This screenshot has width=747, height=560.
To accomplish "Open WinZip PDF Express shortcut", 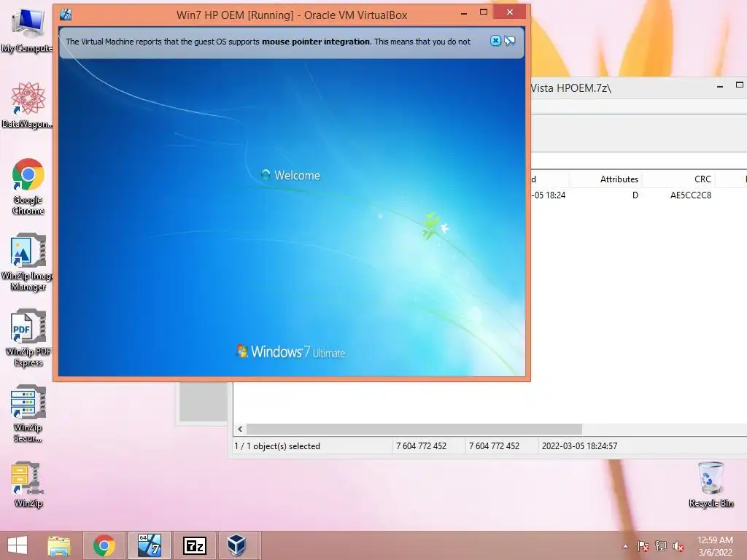I will pos(28,338).
